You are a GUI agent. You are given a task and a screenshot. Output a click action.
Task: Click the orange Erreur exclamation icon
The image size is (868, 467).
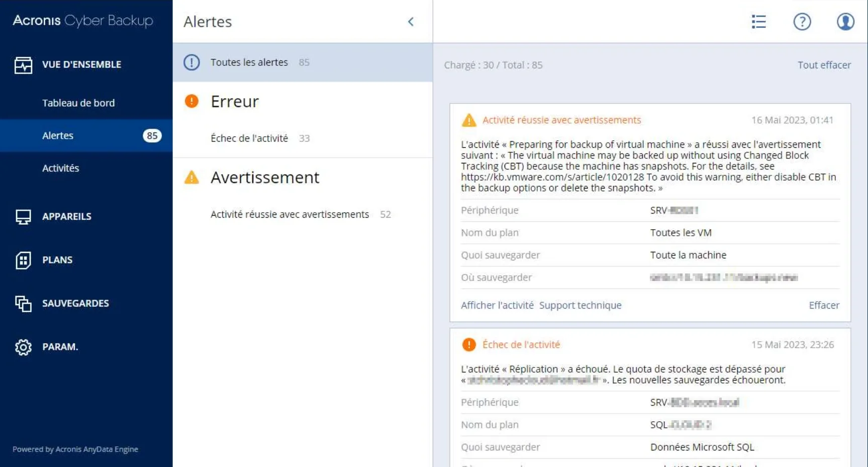(191, 101)
